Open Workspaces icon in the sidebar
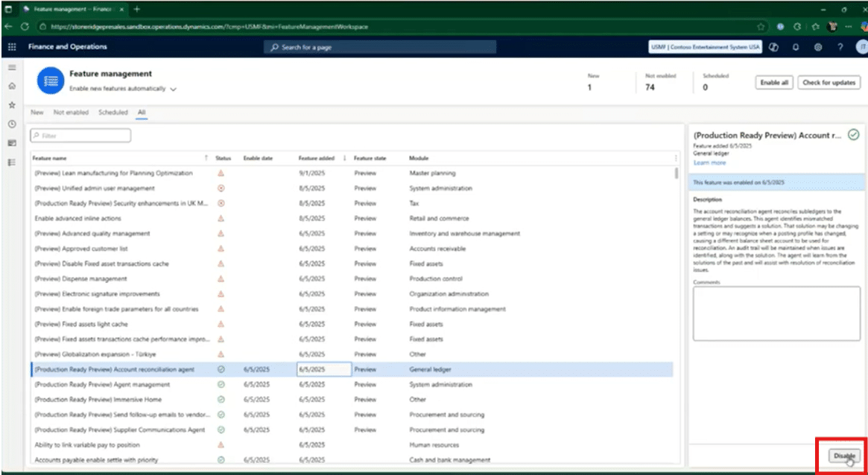 [x=12, y=142]
